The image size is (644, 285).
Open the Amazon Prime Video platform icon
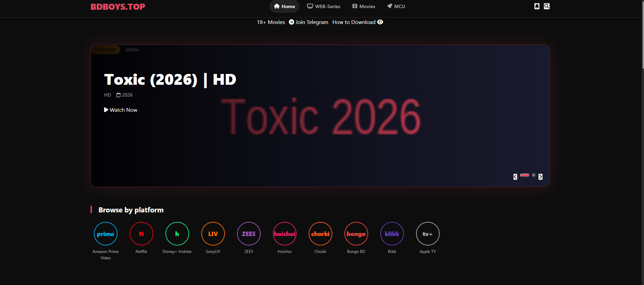coord(106,234)
